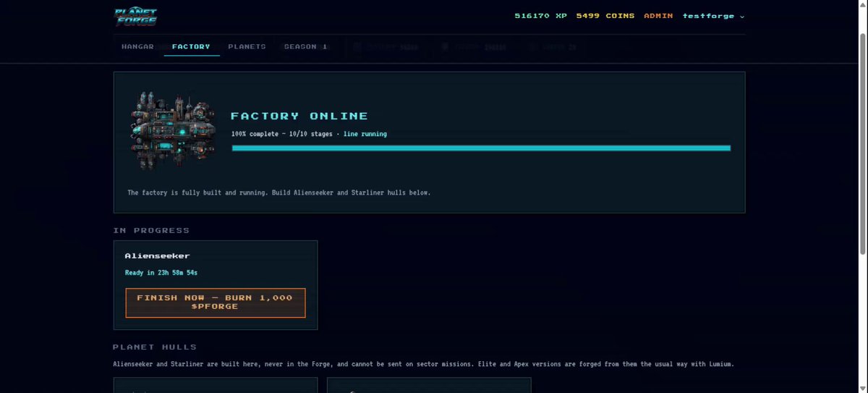This screenshot has width=868, height=393.
Task: Switch to the Planets tab
Action: [247, 46]
